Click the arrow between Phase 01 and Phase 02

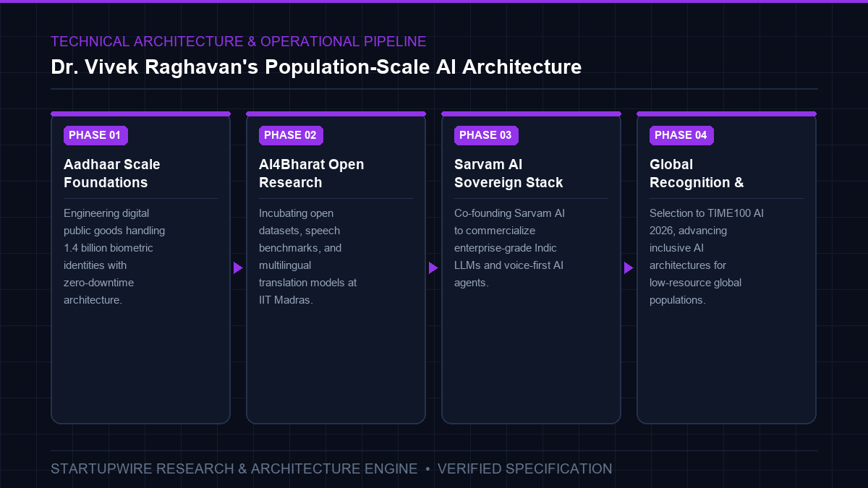coord(238,268)
